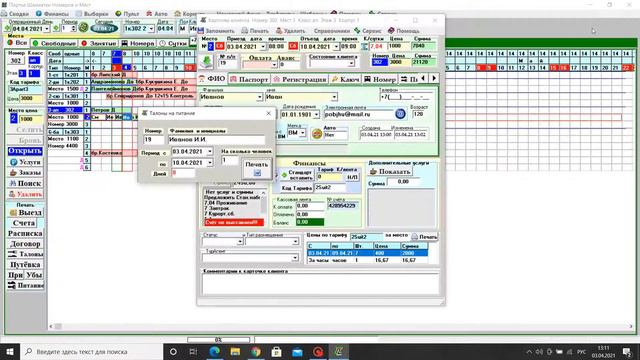Open the Выборки menu in main window

[x=92, y=14]
